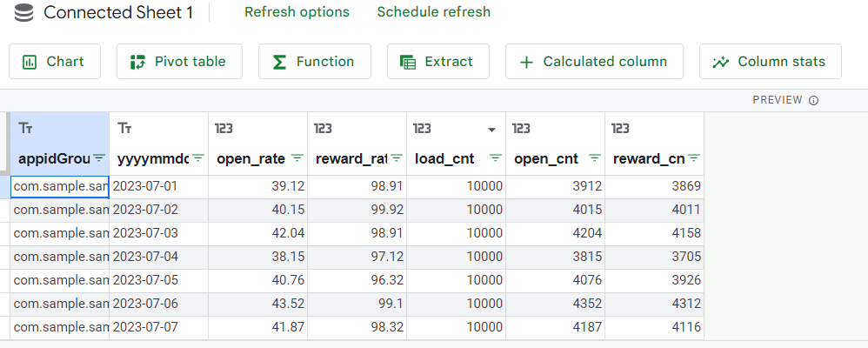This screenshot has height=348, width=868.
Task: Click text type icon of yyyymmdd column
Action: click(x=124, y=129)
